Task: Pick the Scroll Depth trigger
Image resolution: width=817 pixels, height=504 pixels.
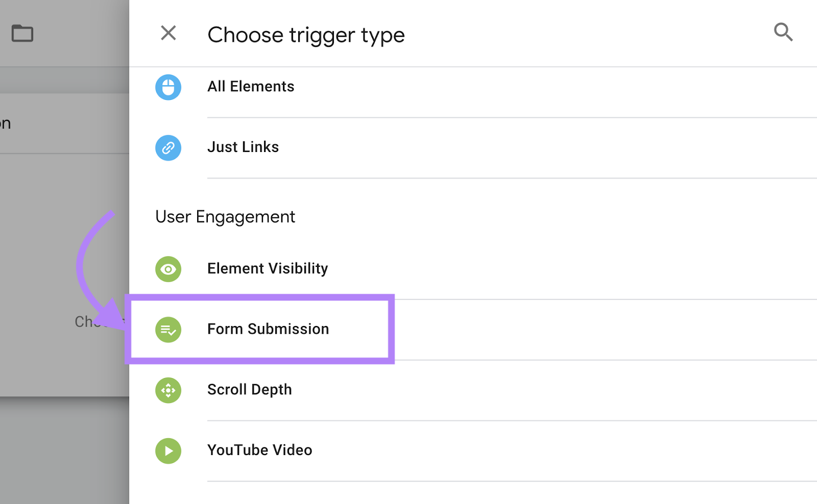Action: [x=249, y=390]
